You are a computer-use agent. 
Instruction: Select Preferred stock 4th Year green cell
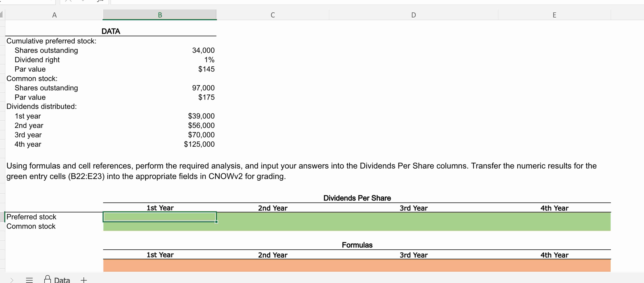coord(554,217)
